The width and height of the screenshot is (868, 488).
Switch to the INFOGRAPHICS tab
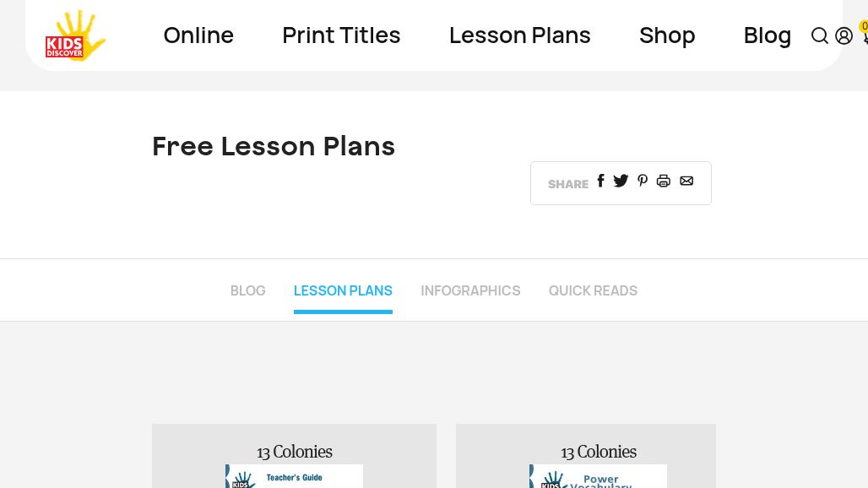(470, 290)
